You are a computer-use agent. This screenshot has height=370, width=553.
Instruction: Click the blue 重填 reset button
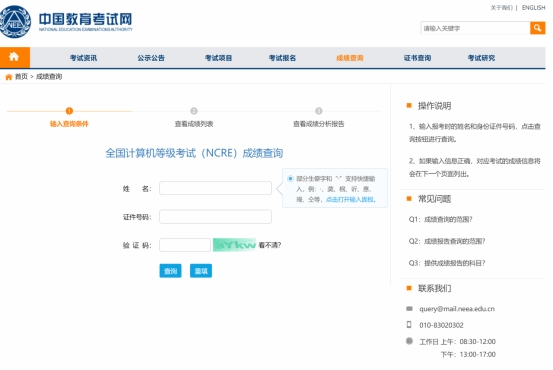201,271
